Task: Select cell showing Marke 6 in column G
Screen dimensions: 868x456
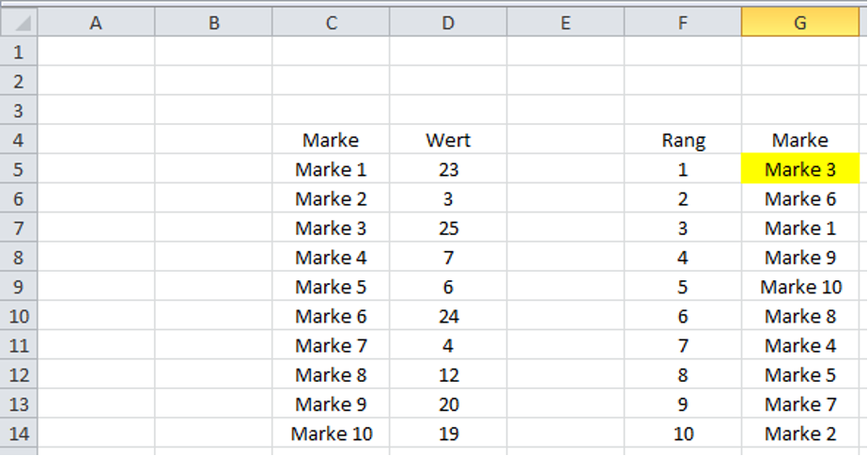Action: 800,198
